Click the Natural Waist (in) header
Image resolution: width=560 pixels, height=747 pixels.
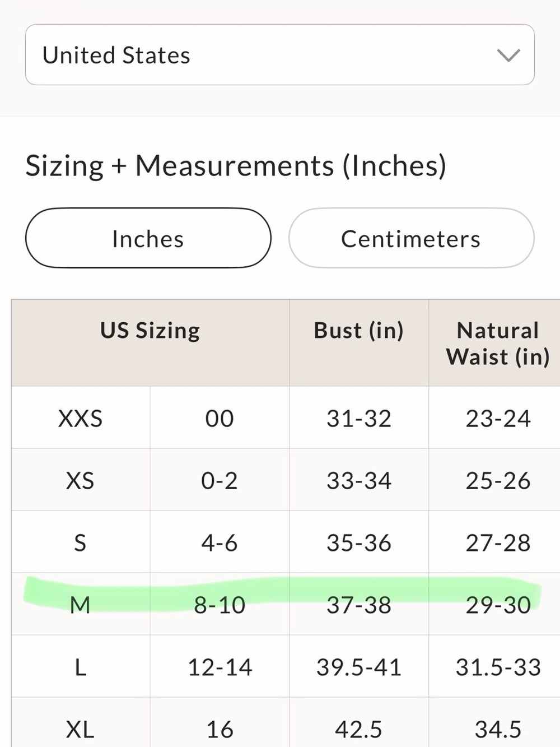(498, 342)
